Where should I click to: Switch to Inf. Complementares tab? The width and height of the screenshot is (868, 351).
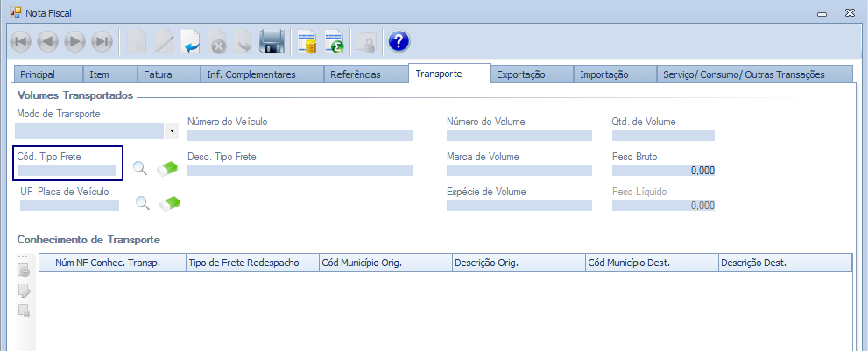coord(262,74)
